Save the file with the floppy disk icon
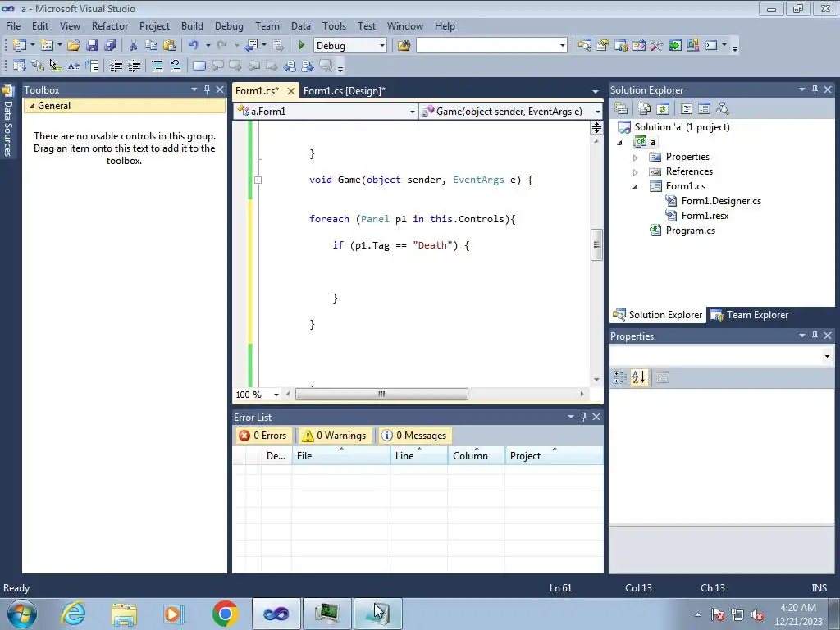Viewport: 840px width, 630px height. 92,46
